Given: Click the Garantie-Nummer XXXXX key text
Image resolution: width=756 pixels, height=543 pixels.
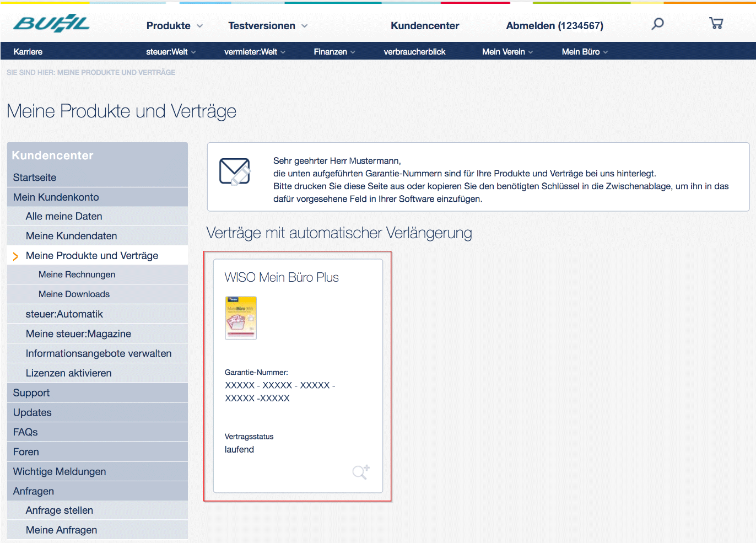Looking at the screenshot, I should click(x=280, y=391).
